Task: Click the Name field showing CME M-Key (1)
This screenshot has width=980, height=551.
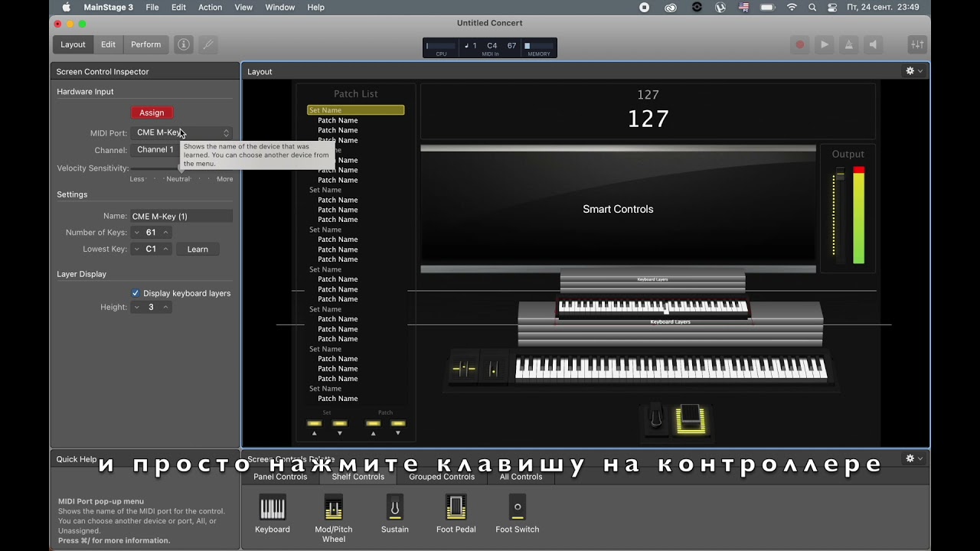Action: click(x=181, y=217)
